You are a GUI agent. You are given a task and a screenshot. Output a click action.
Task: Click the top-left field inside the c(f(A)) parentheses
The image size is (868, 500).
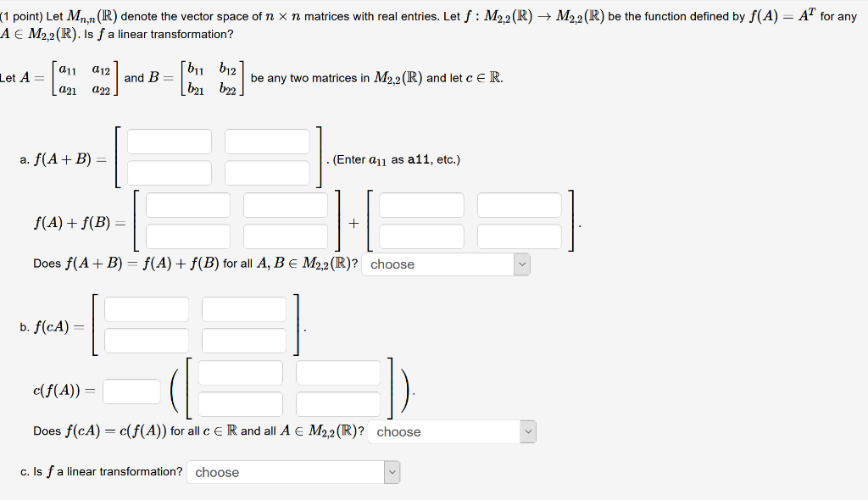pos(240,372)
